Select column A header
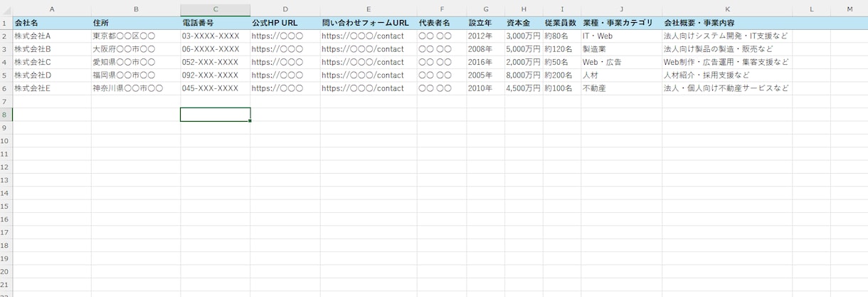The image size is (868, 297). [x=52, y=9]
